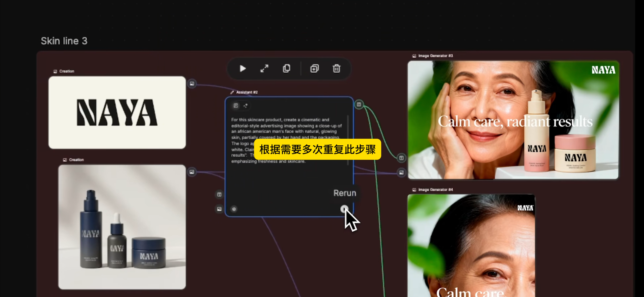The height and width of the screenshot is (297, 644).
Task: Click the image input port left of Assistant #2
Action: click(x=219, y=209)
